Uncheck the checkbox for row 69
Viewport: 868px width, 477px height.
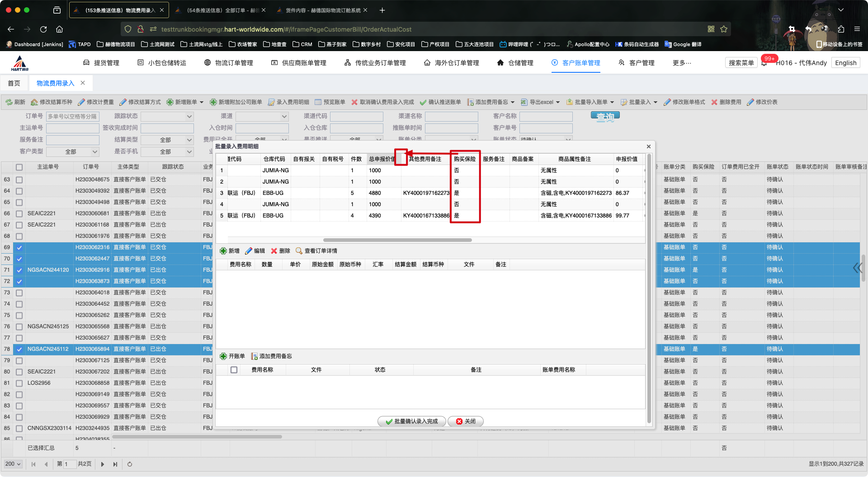(19, 248)
